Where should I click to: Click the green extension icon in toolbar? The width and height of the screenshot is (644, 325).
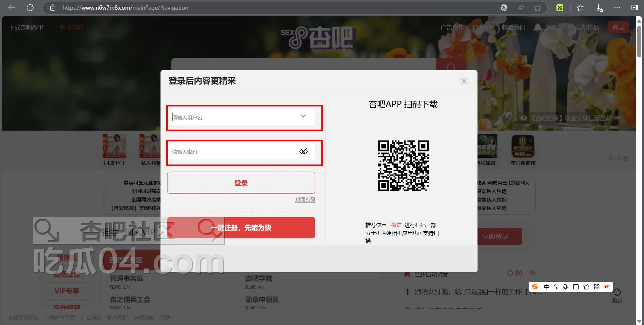(x=559, y=8)
